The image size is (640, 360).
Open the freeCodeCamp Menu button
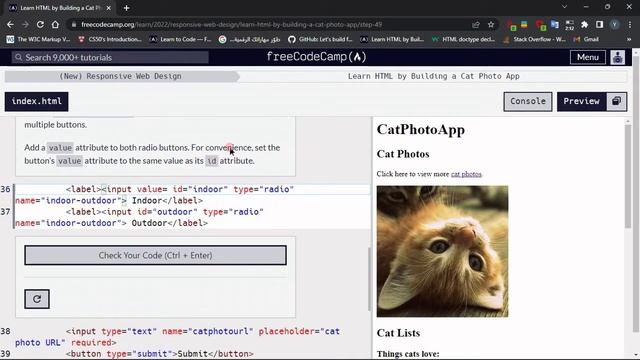588,57
